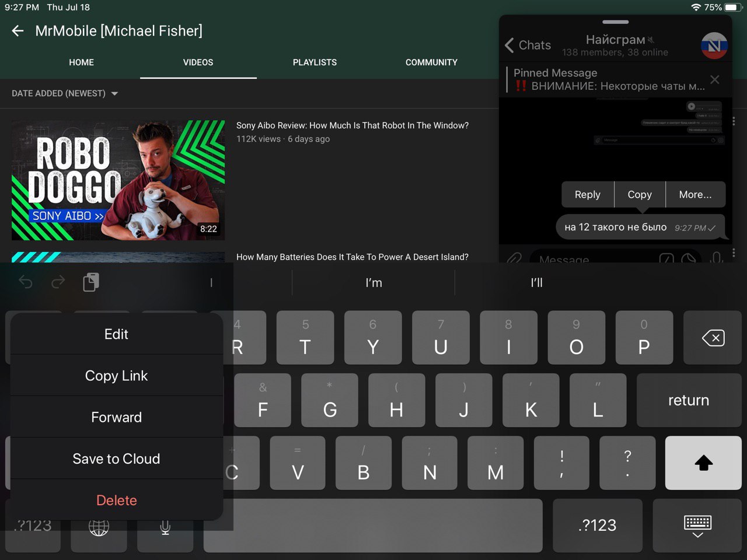Tap the keyboard paste clipboard icon
Screen dimensions: 747x560
click(x=91, y=282)
